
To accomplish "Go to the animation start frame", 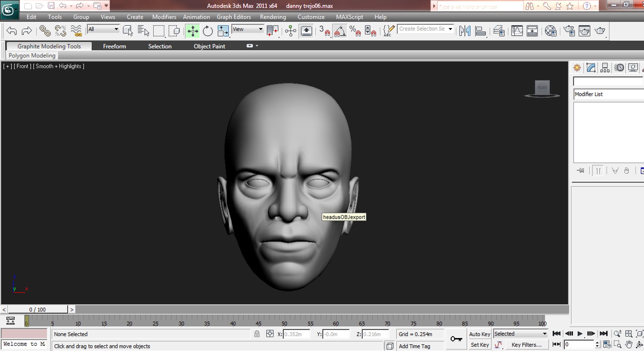I will pos(556,334).
